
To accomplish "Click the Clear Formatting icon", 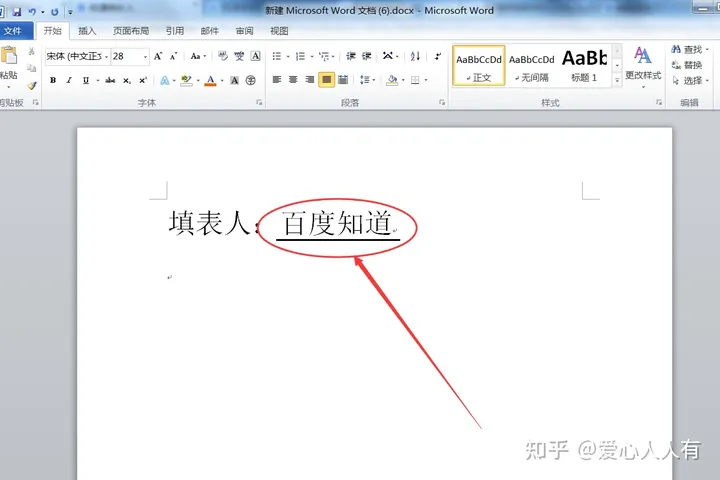I will tap(223, 56).
